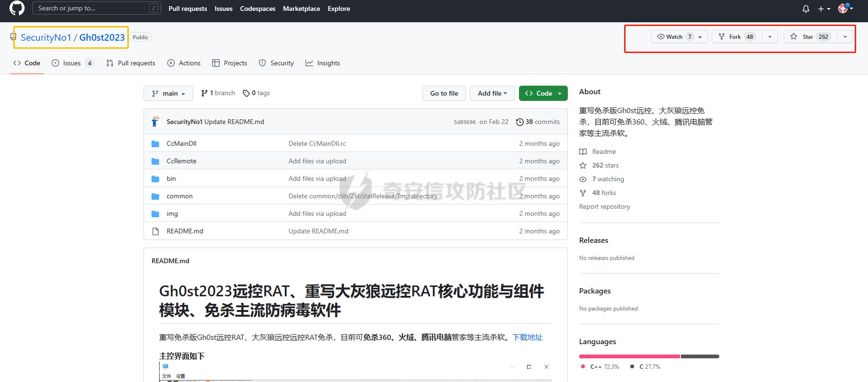Screen dimensions: 868x382
Task: Click the tag icon beside 0 tags
Action: (x=246, y=93)
